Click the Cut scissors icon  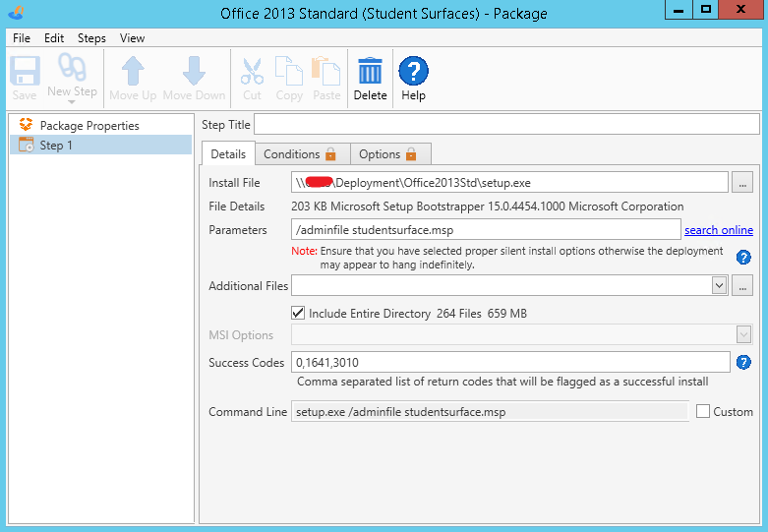[252, 72]
